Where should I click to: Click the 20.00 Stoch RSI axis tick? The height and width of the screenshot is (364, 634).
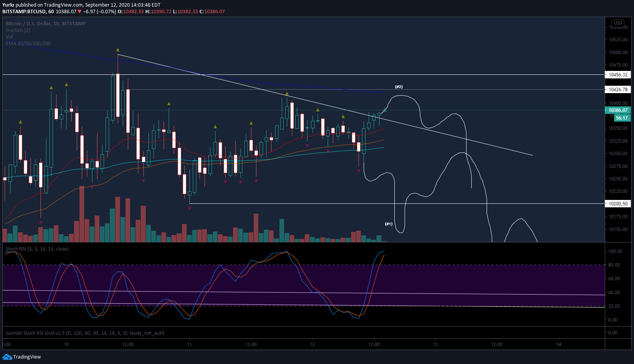coord(614,306)
